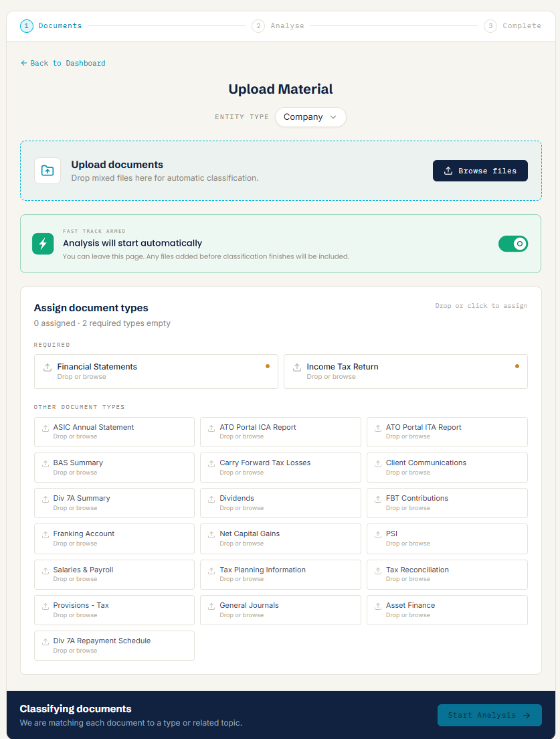Open the Company entity type dropdown

[x=310, y=117]
